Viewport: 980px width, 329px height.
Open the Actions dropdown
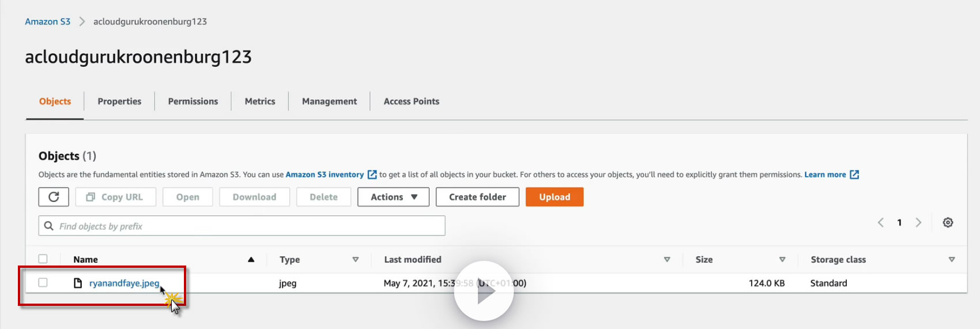pyautogui.click(x=393, y=197)
